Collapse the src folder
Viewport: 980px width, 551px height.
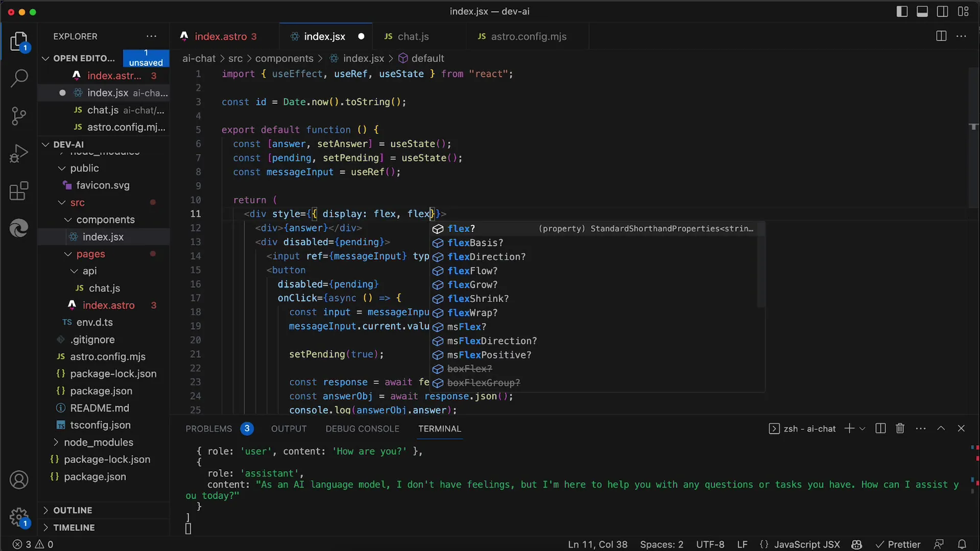(x=62, y=202)
